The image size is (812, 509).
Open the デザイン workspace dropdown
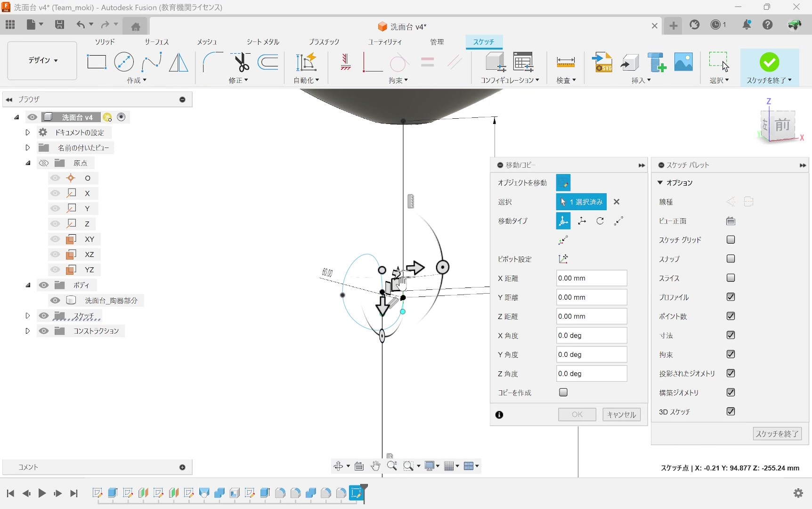pos(42,60)
